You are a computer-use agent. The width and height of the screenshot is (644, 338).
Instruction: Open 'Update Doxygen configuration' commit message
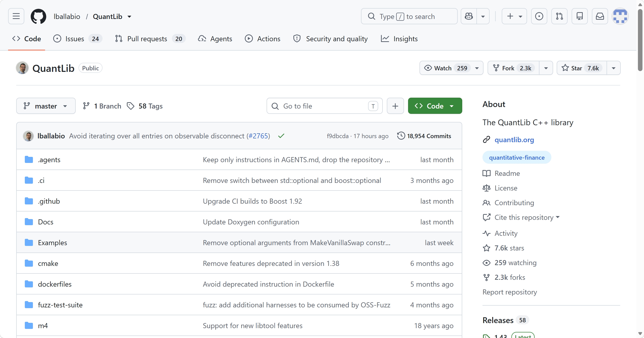click(x=251, y=222)
